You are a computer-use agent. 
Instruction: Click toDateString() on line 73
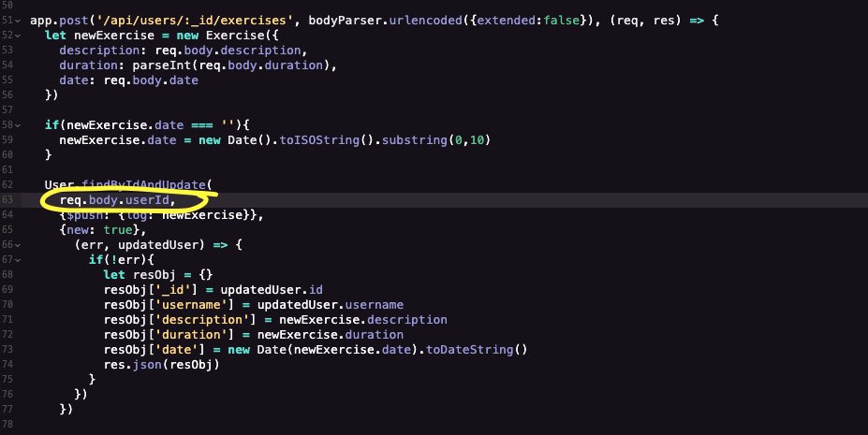point(477,349)
